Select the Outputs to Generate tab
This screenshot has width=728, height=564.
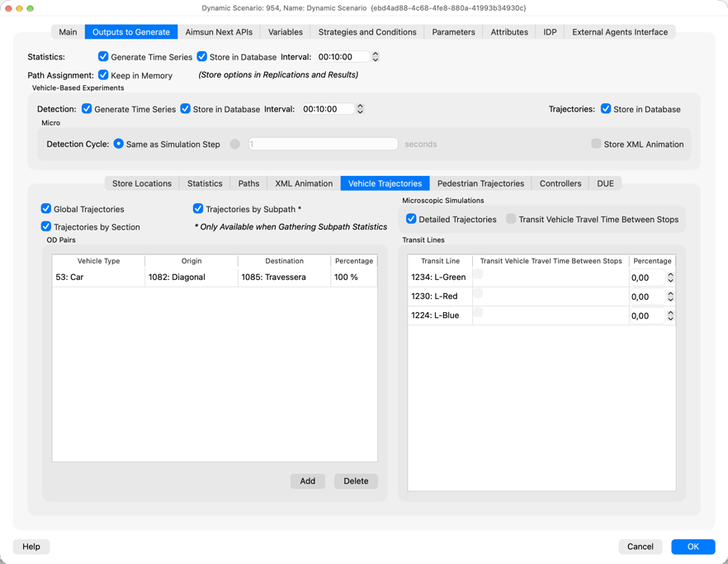[131, 32]
